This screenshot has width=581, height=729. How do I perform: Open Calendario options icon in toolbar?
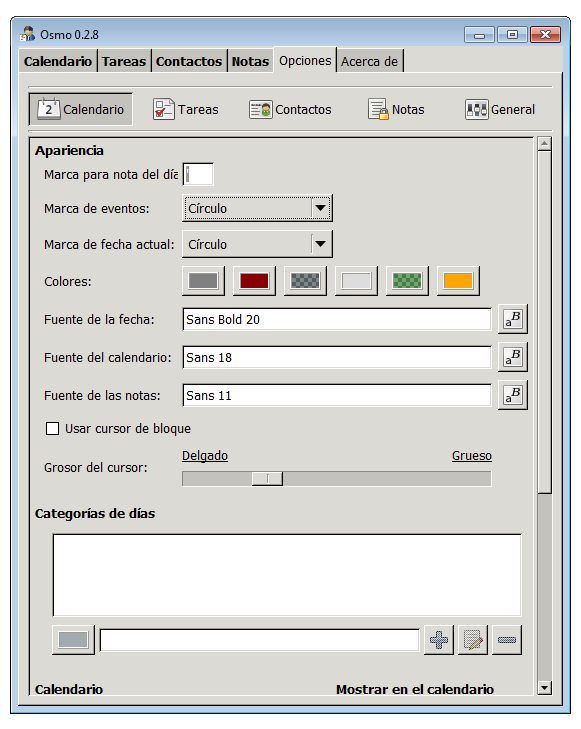(x=48, y=109)
